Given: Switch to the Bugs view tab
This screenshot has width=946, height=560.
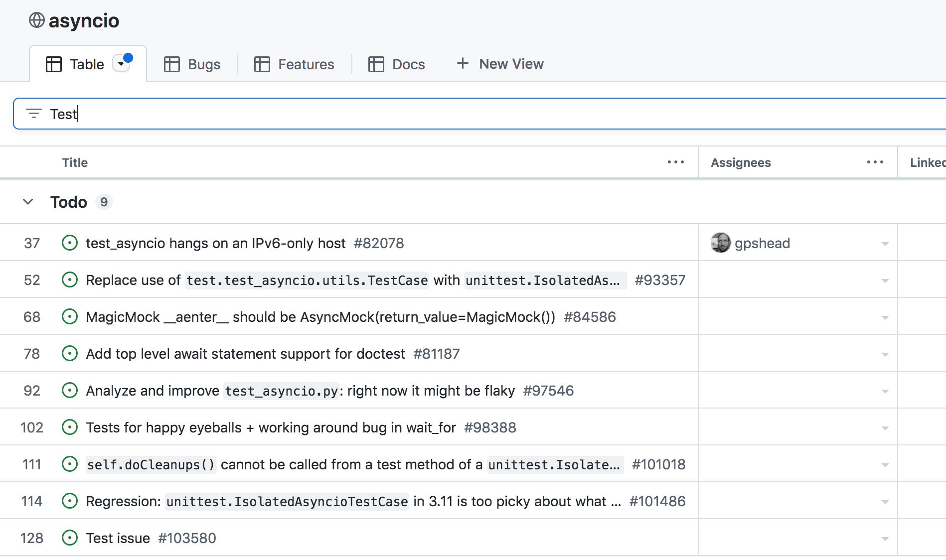Looking at the screenshot, I should pyautogui.click(x=192, y=64).
